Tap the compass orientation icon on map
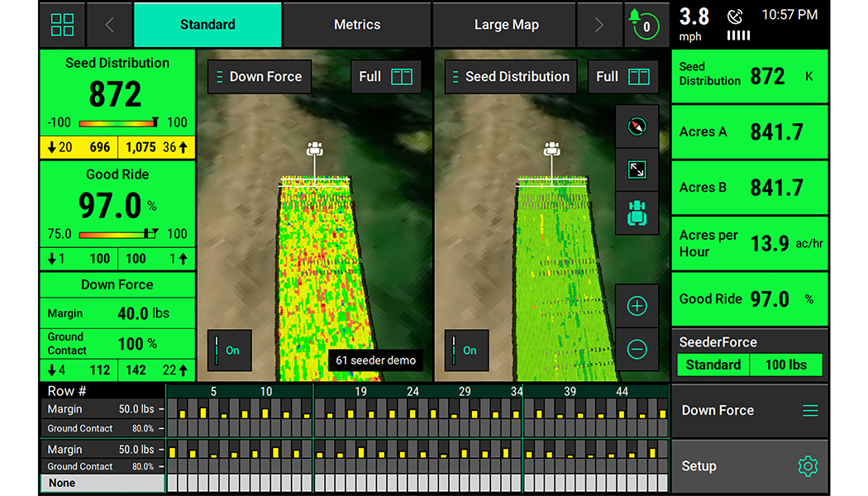 pos(637,126)
